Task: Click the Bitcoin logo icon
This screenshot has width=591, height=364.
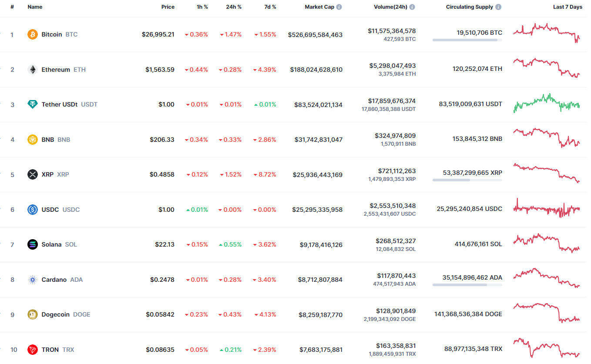Action: point(33,34)
